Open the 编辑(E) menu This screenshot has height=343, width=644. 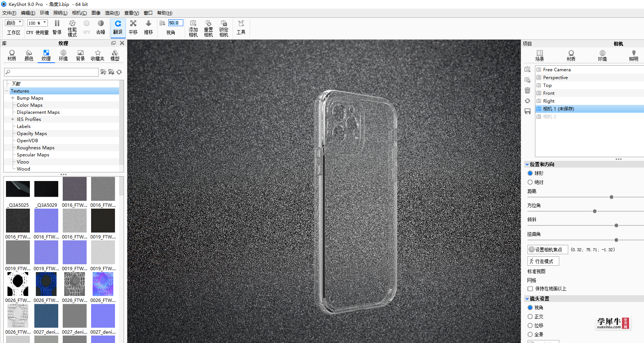coord(28,13)
